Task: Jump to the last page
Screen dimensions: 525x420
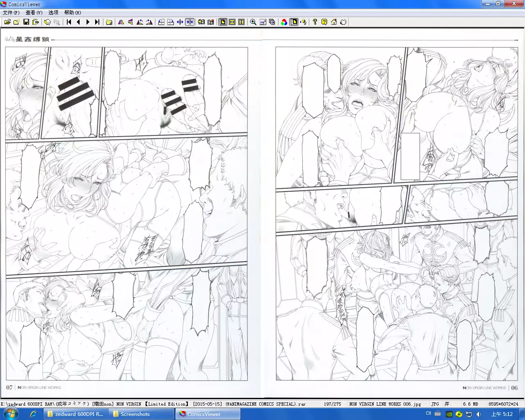Action: point(97,22)
